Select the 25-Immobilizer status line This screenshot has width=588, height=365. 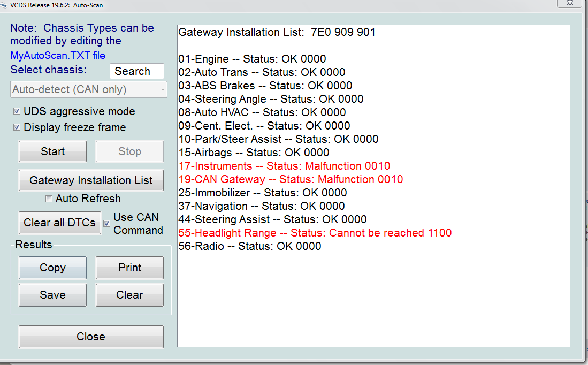(x=263, y=193)
